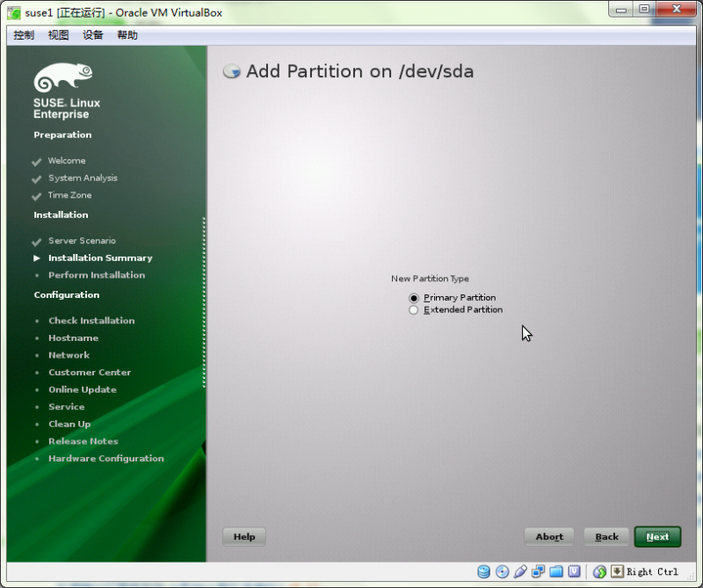This screenshot has width=703, height=588.
Task: Click the Next button
Action: [657, 536]
